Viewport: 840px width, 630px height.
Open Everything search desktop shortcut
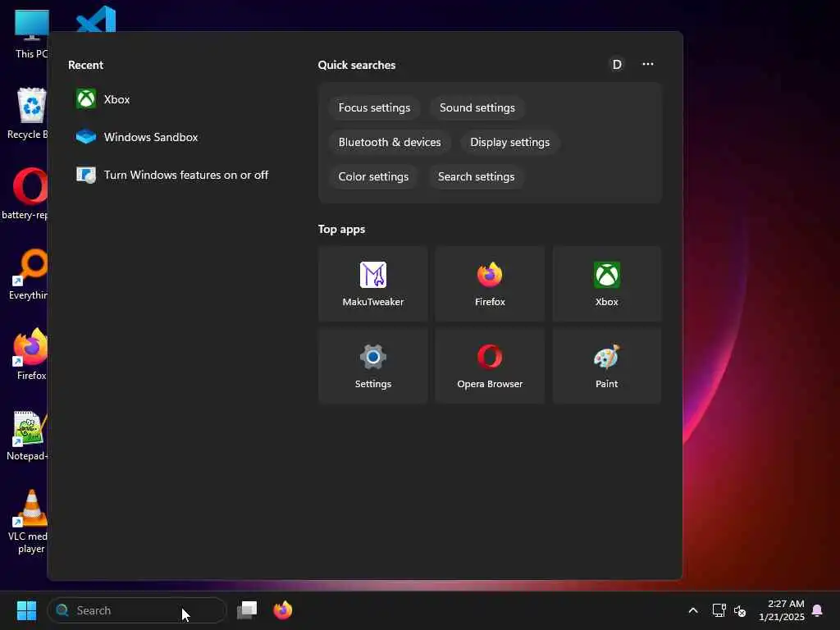pos(28,274)
